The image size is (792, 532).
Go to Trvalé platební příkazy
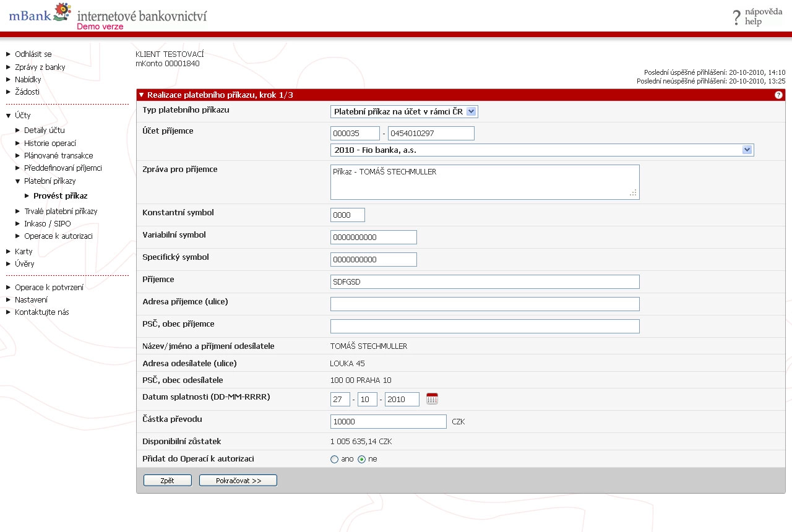click(61, 212)
